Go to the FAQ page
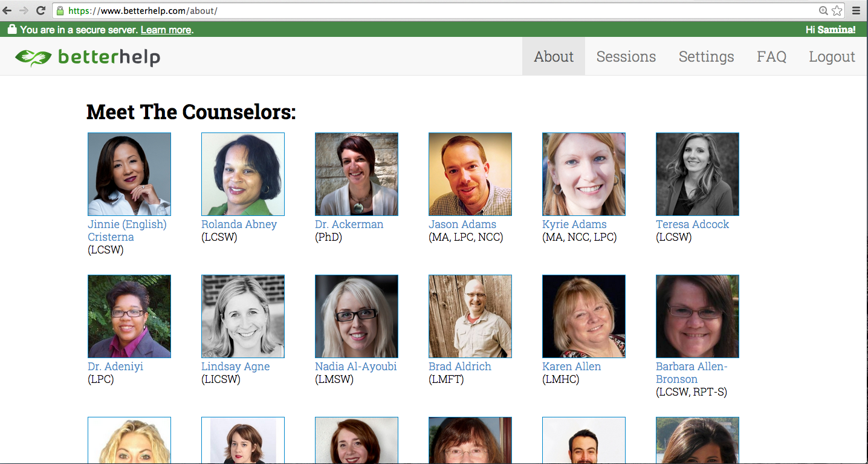868x464 pixels. [x=771, y=56]
